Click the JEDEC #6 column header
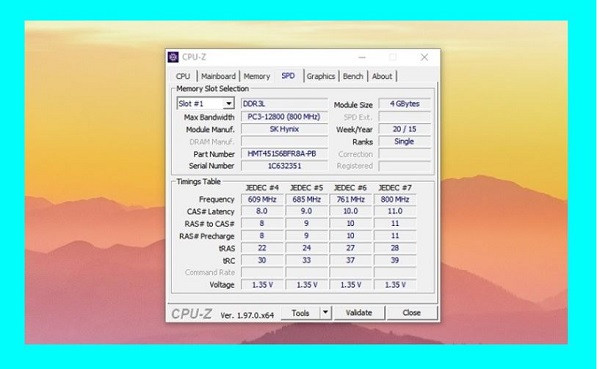Screen dimensions: 600x369 click(351, 188)
